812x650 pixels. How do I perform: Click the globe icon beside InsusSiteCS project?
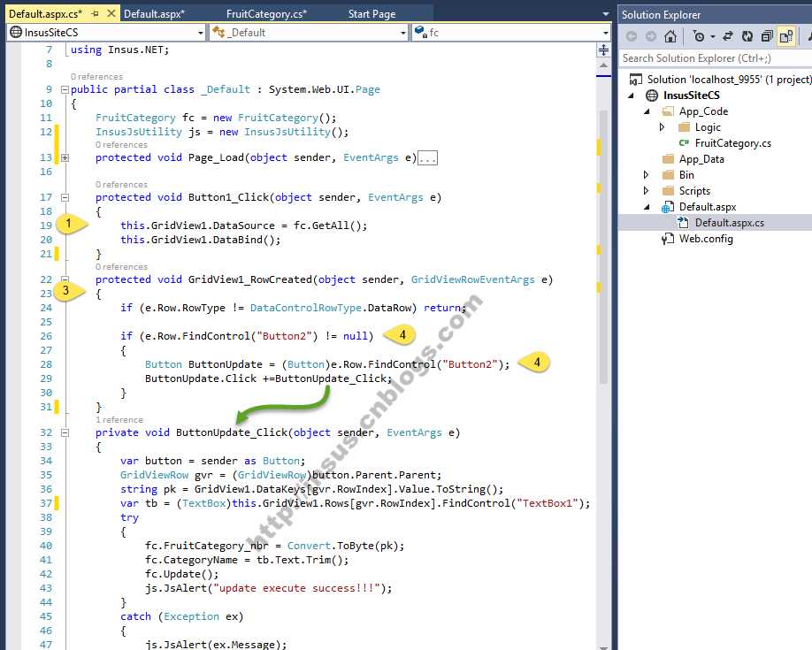[652, 96]
